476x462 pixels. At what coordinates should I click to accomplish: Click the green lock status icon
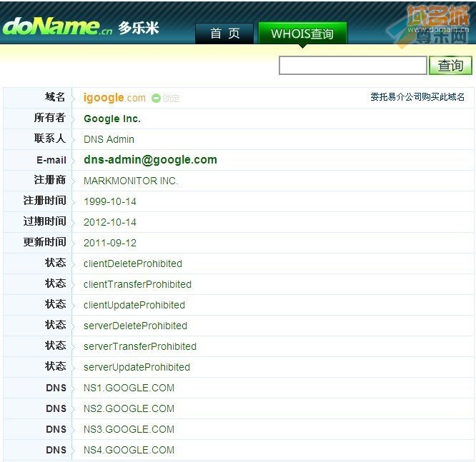pyautogui.click(x=156, y=98)
